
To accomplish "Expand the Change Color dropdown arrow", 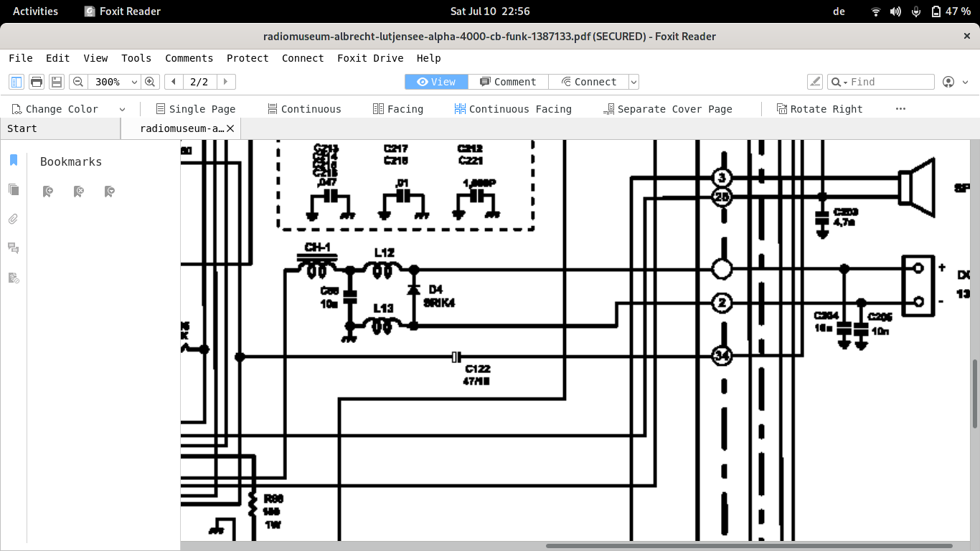I will pyautogui.click(x=122, y=110).
